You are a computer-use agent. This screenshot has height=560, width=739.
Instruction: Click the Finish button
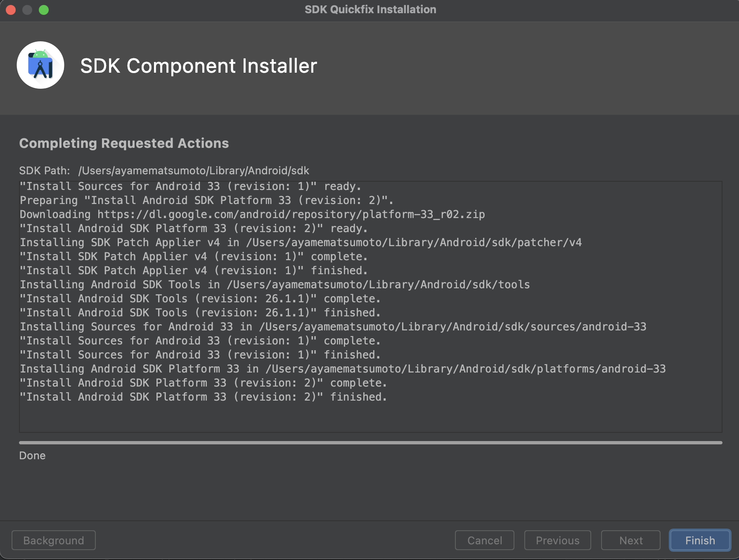coord(700,540)
